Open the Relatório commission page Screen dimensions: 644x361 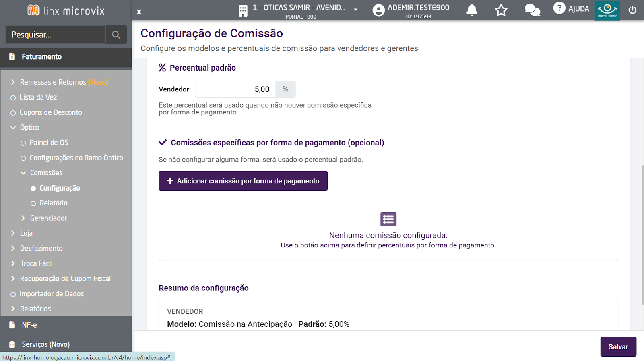(54, 203)
